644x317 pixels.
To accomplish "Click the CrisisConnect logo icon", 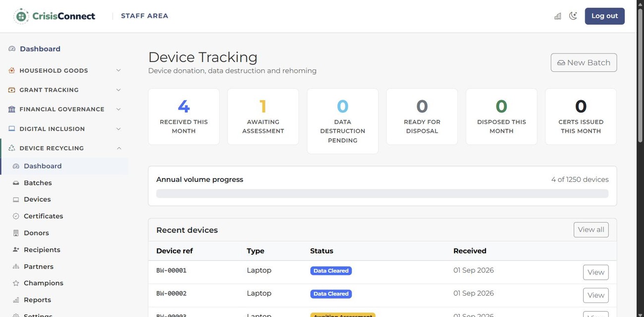I will point(21,16).
